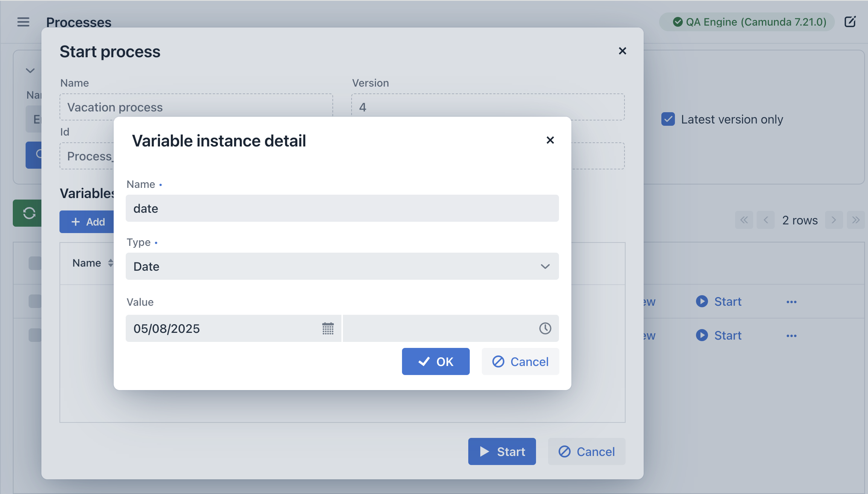Viewport: 868px width, 494px height.
Task: Go to next page of results
Action: click(x=834, y=220)
